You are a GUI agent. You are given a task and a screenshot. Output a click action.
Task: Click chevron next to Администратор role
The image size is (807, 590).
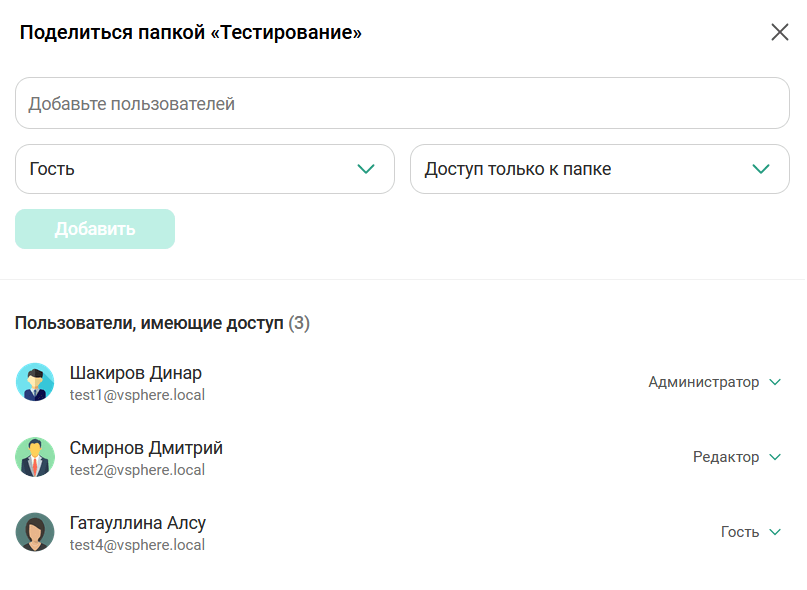click(x=775, y=382)
